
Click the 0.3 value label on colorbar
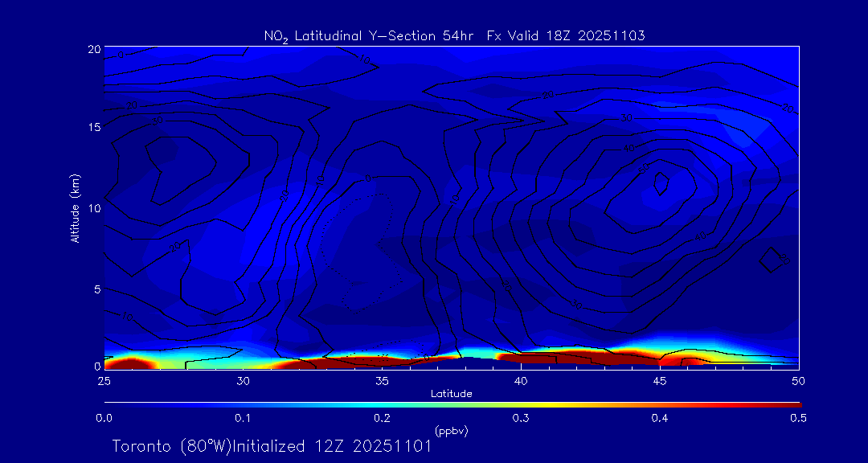tap(521, 418)
